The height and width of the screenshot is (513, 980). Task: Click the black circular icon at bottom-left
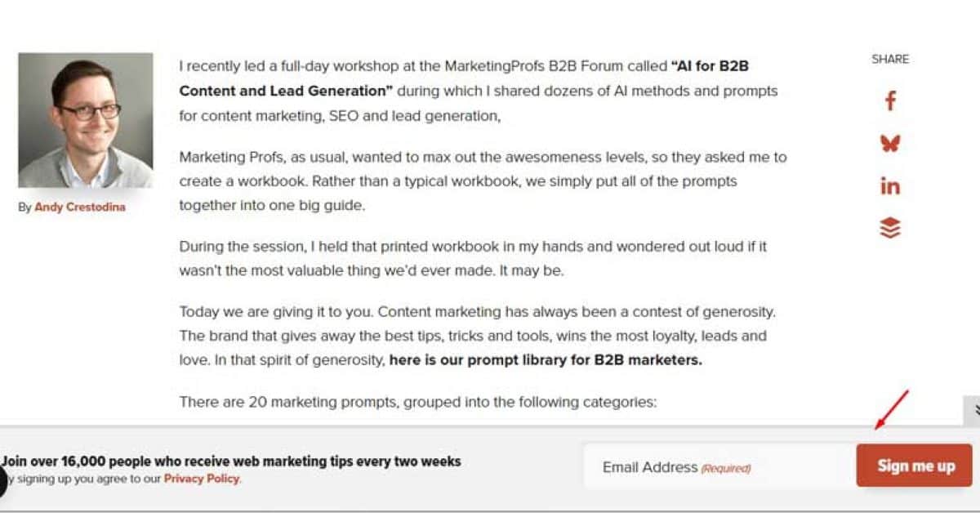click(2, 482)
